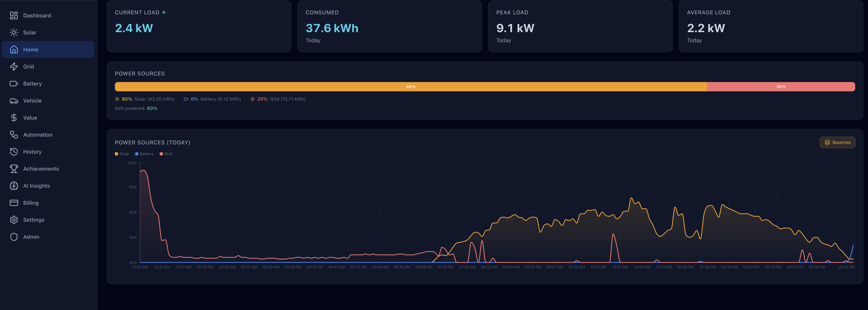The height and width of the screenshot is (310, 868).
Task: Toggle the Grid legend entry
Action: point(165,154)
